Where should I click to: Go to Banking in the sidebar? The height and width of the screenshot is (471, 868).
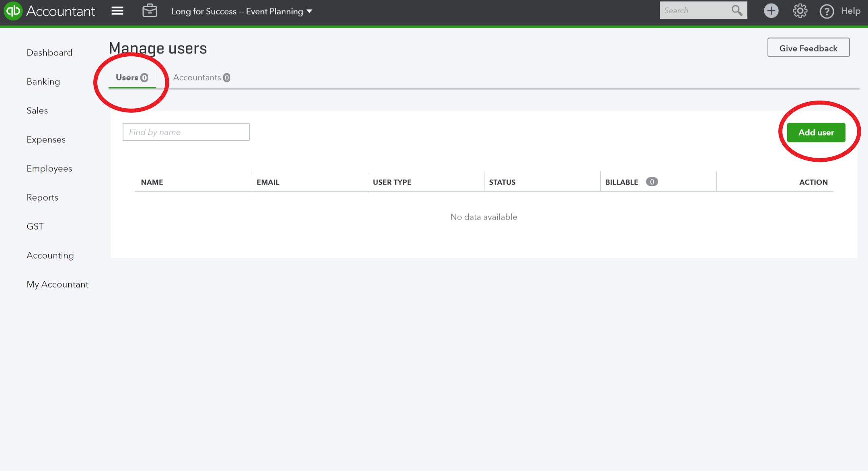click(43, 82)
